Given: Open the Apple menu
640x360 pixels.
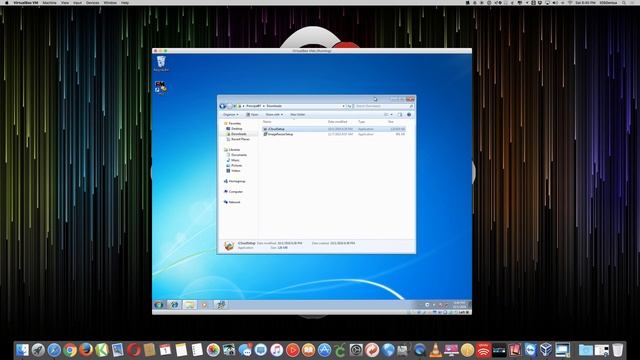Looking at the screenshot, I should click(x=7, y=2).
